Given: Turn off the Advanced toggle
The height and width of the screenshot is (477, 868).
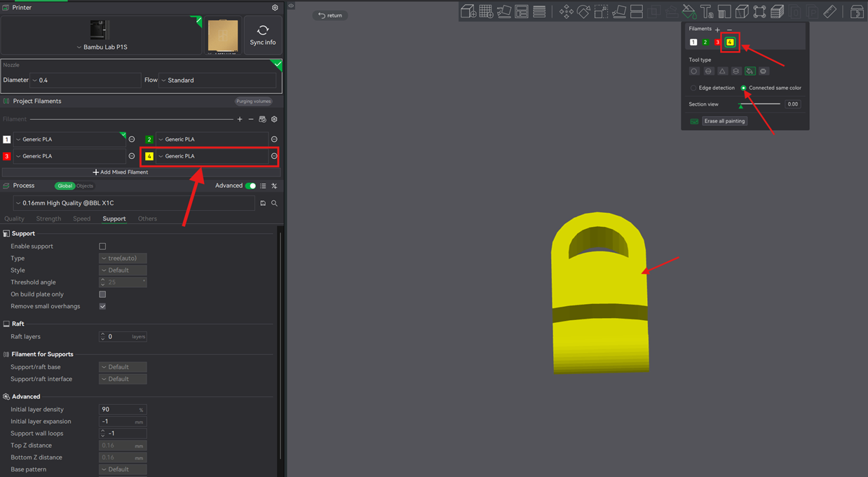Looking at the screenshot, I should pyautogui.click(x=250, y=186).
